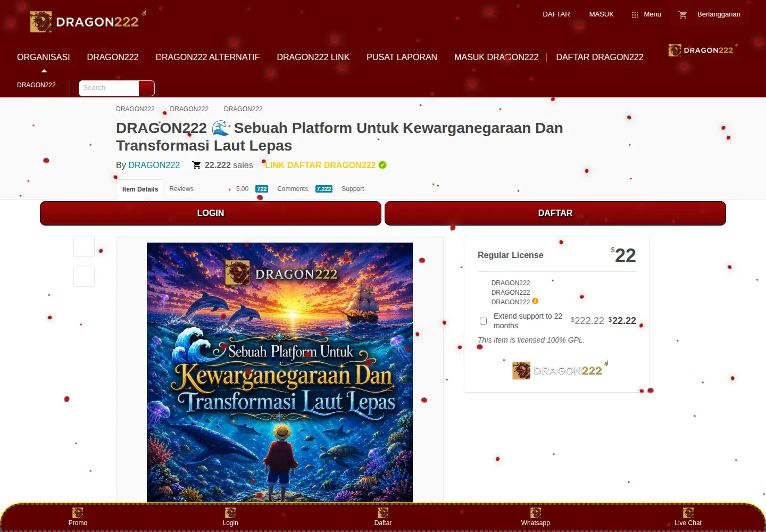Click the Regular License heading
This screenshot has height=532, width=766.
(x=510, y=255)
